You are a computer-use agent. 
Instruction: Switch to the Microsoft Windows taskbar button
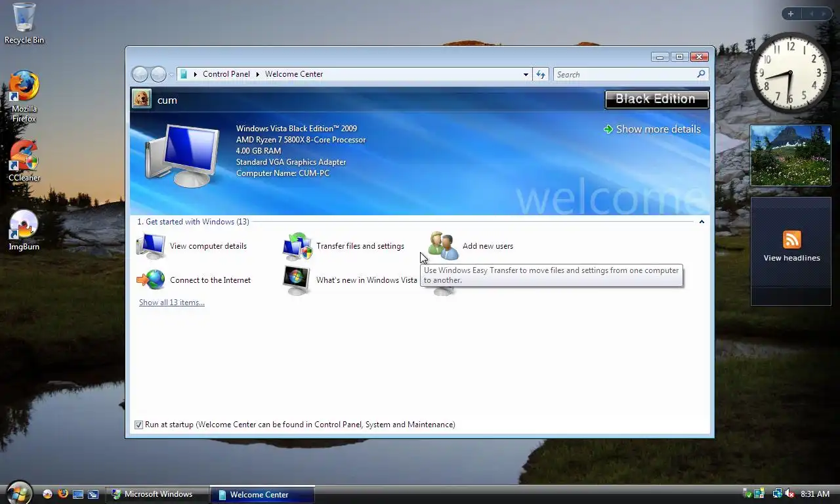(x=157, y=494)
